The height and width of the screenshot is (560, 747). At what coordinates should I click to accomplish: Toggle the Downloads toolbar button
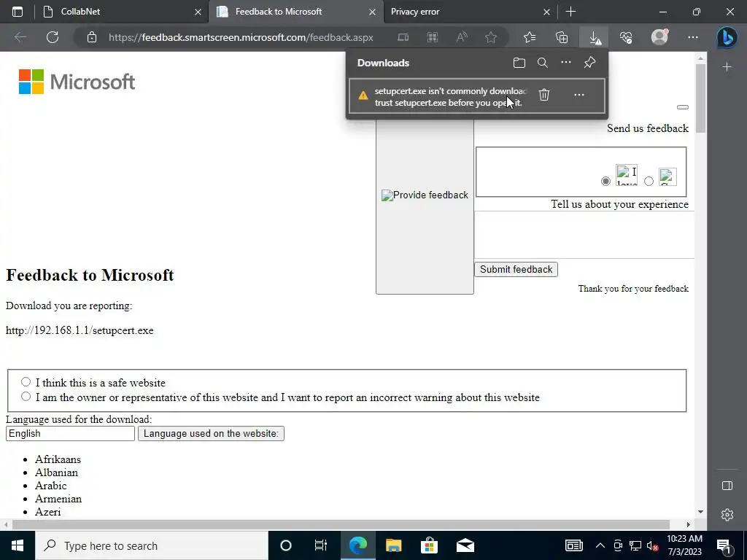[595, 37]
